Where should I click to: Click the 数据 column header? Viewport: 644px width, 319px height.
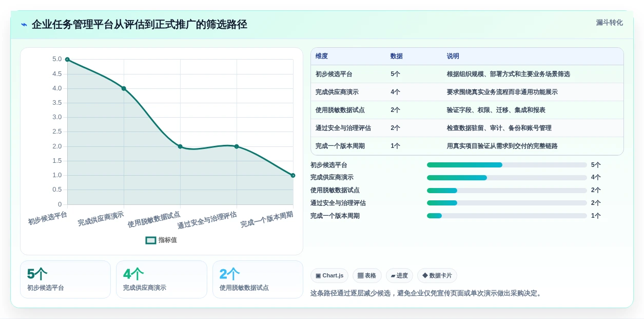click(397, 57)
